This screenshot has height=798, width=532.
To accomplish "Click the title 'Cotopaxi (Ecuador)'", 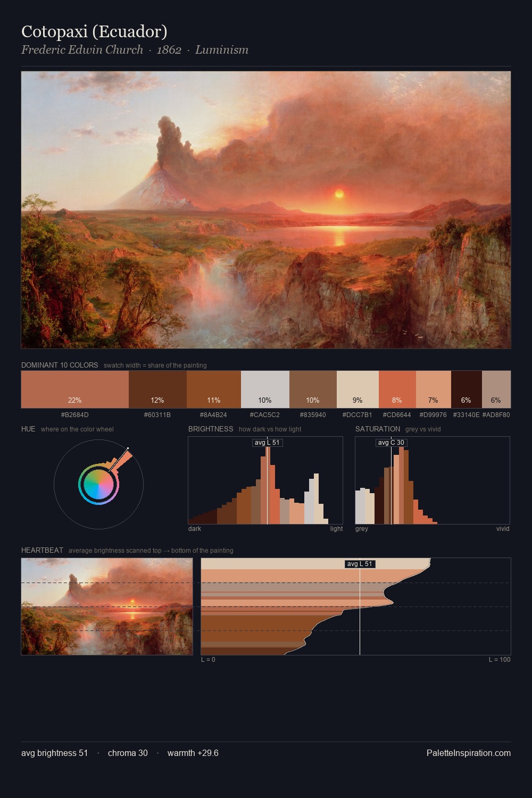I will (94, 32).
